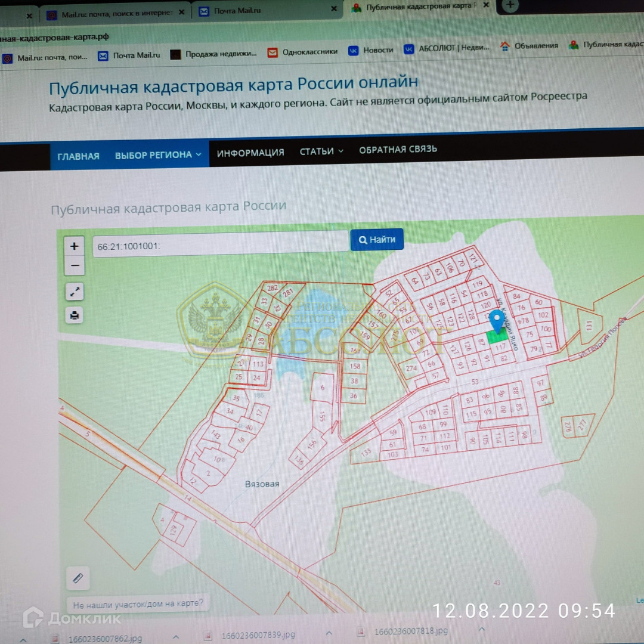Screen dimensions: 644x644
Task: Select parcel 131 on map
Action: (589, 326)
